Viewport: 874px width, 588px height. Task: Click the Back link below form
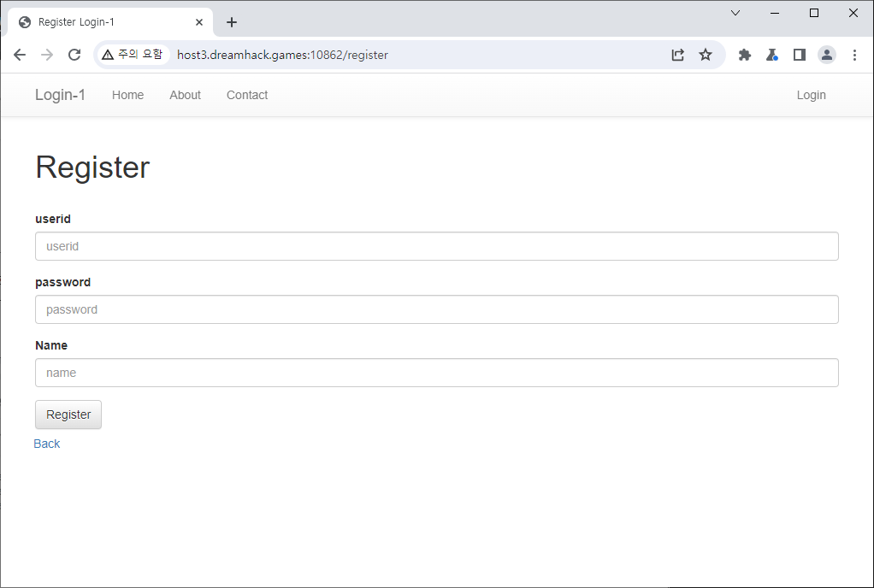47,444
